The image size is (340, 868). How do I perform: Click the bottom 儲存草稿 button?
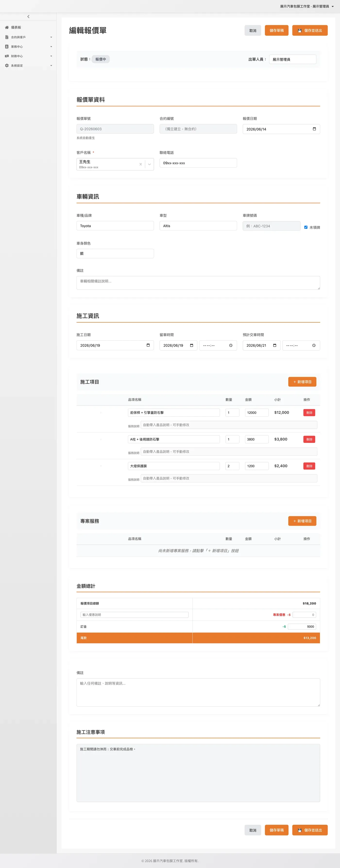click(276, 830)
